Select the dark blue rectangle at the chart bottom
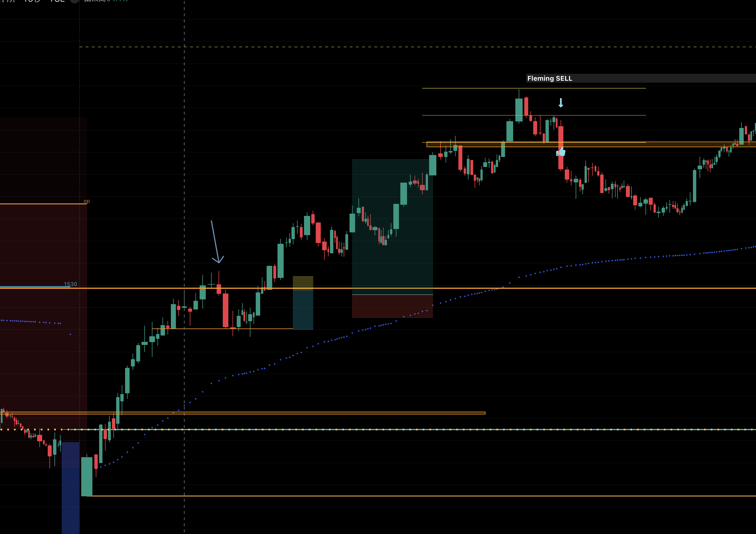The image size is (756, 534). [70, 488]
